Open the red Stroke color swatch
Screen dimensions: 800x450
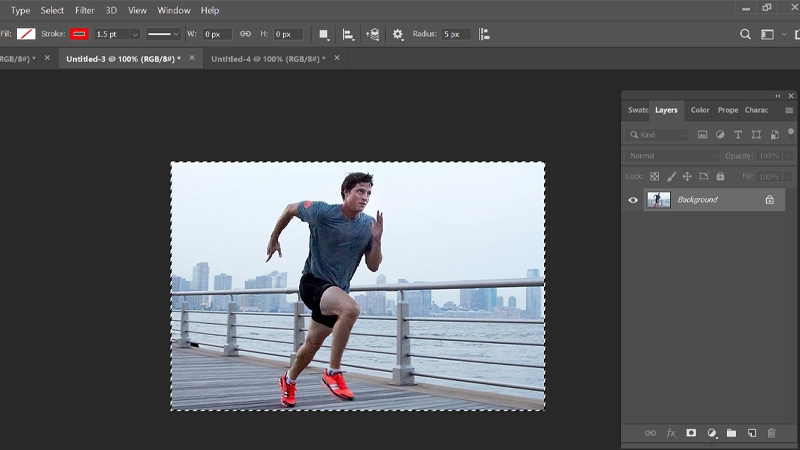point(79,34)
